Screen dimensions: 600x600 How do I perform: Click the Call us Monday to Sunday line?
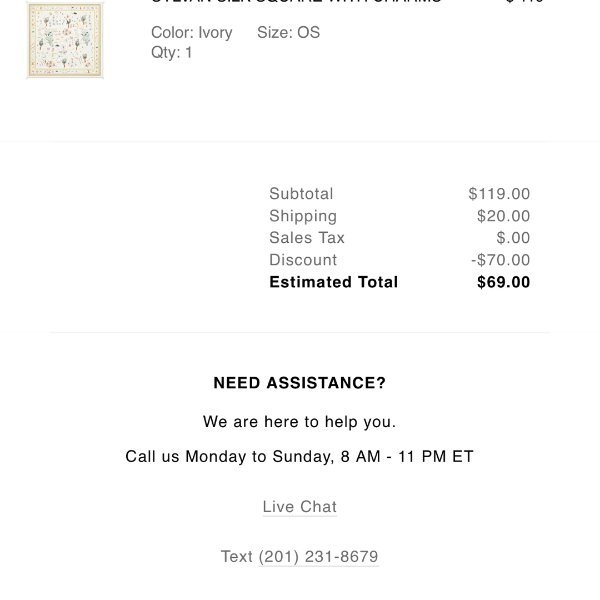299,457
